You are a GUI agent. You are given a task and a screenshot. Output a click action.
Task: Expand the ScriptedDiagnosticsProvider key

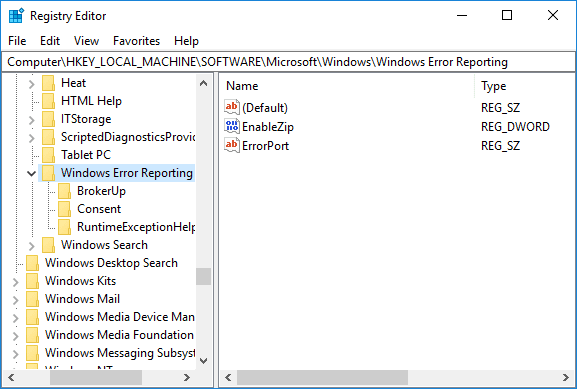[32, 138]
